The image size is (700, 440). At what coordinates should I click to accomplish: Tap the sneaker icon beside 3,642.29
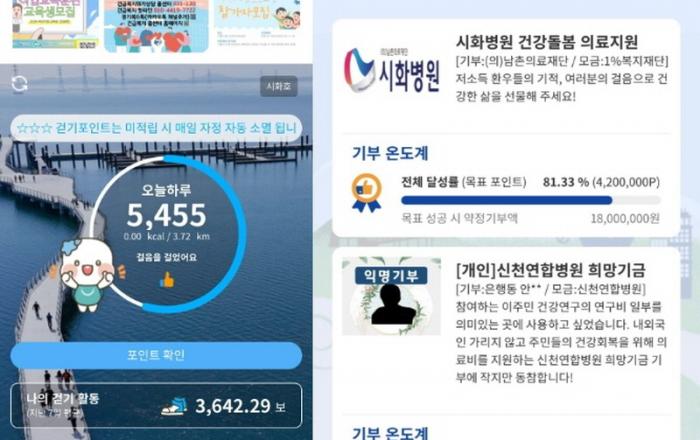click(x=174, y=407)
